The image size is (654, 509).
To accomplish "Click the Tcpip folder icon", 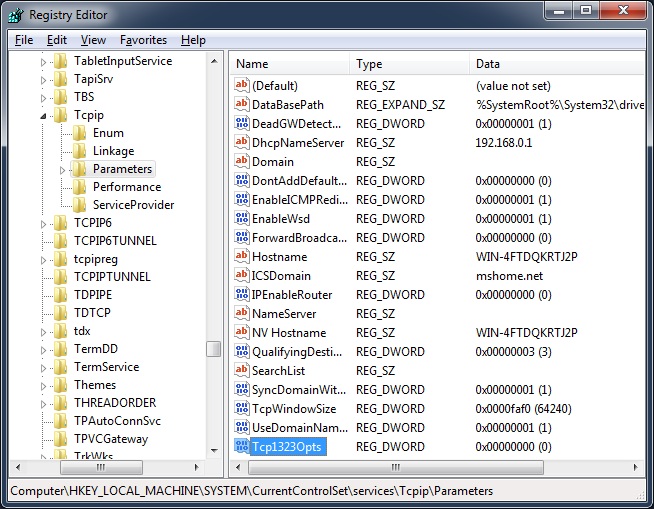I will coord(61,115).
